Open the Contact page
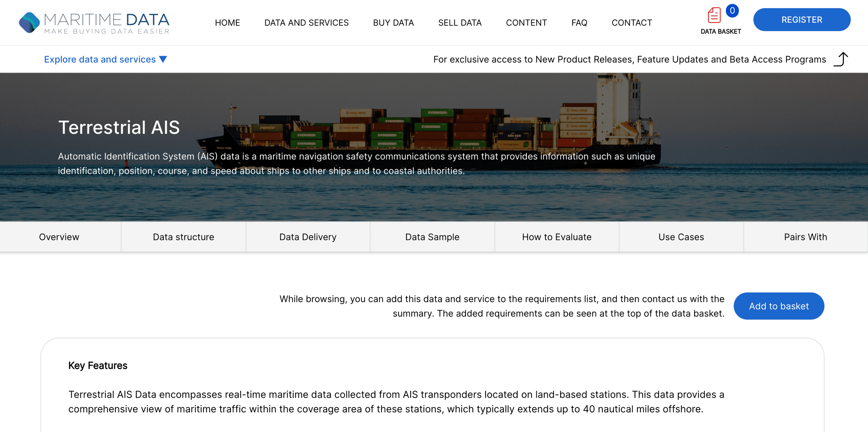 point(631,23)
